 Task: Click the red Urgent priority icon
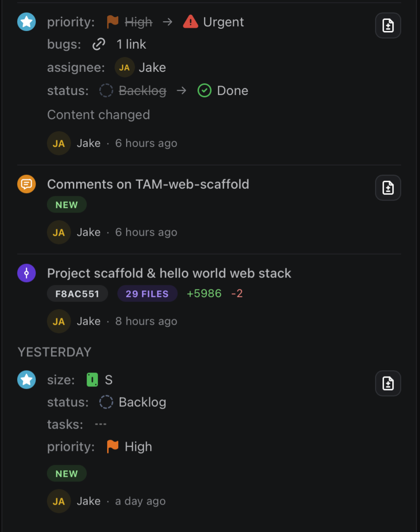tap(191, 22)
